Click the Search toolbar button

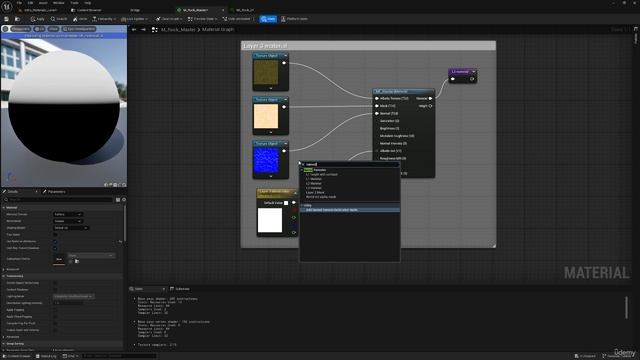point(59,19)
